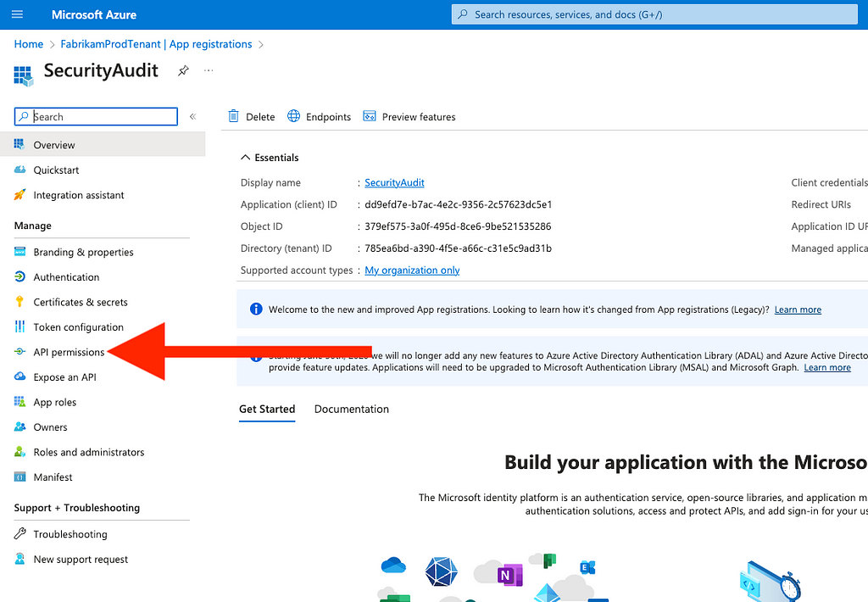Select the Directory (tenant) ID value
Image resolution: width=868 pixels, height=602 pixels.
pyautogui.click(x=458, y=248)
